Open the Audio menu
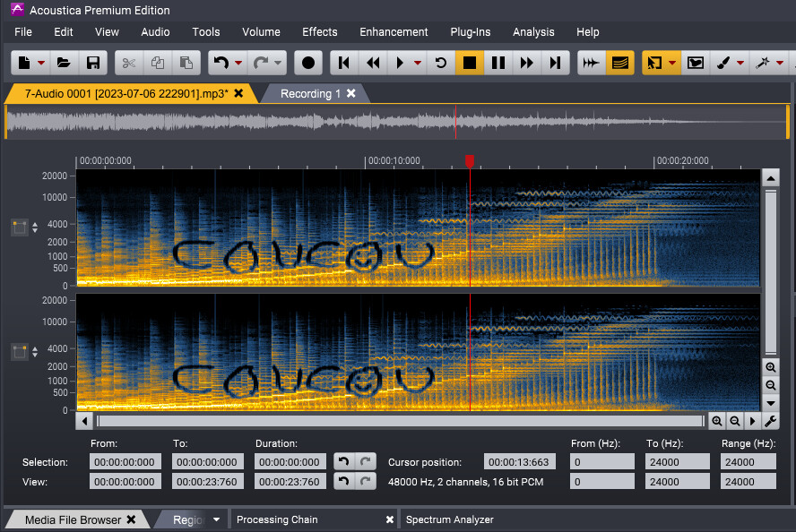The width and height of the screenshot is (796, 532). [155, 32]
